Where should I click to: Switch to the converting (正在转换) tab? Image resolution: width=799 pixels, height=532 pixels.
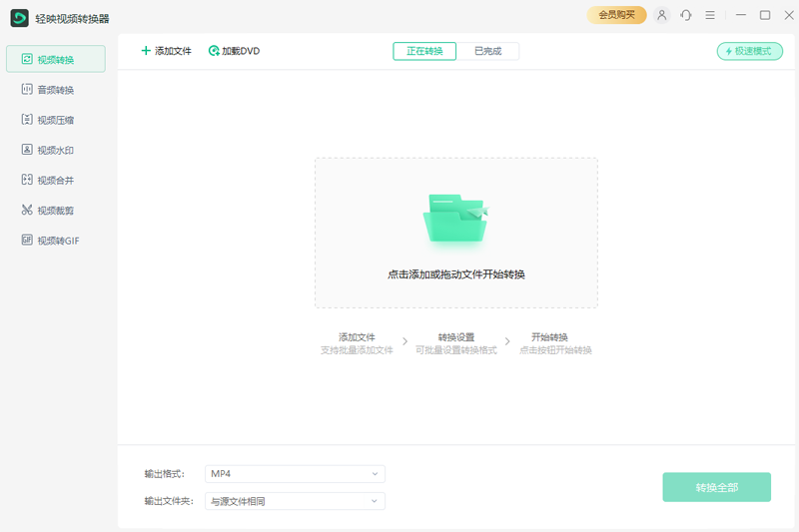tap(424, 51)
